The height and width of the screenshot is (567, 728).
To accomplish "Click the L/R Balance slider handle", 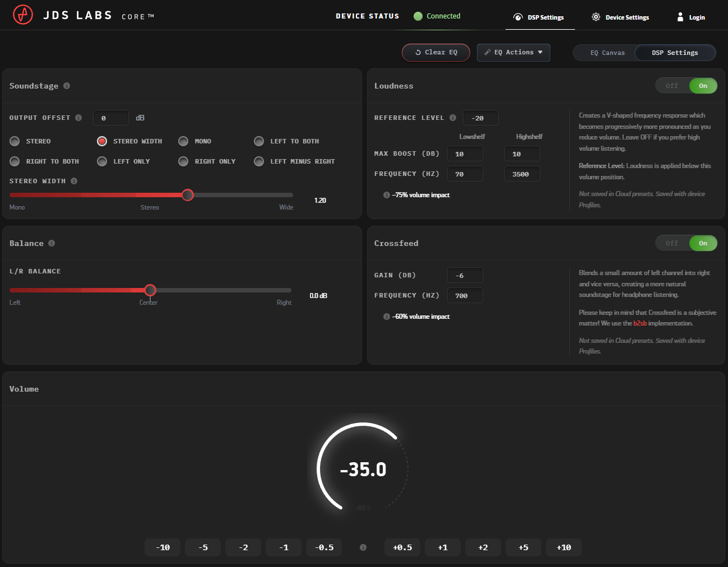I will coord(150,290).
